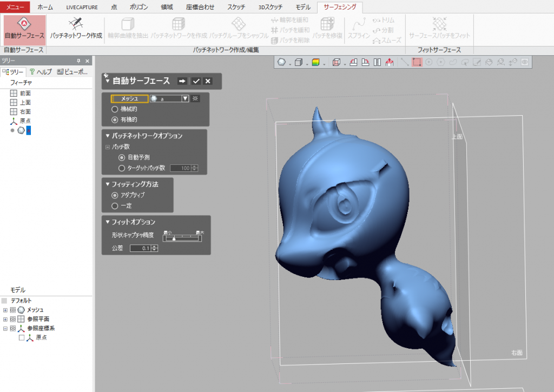The height and width of the screenshot is (392, 554).
Task: Click the スムーズ command
Action: (x=387, y=40)
